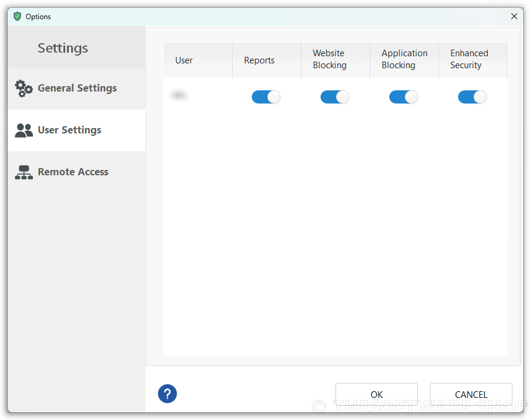The width and height of the screenshot is (531, 420).
Task: Open the General Settings tab
Action: (77, 89)
